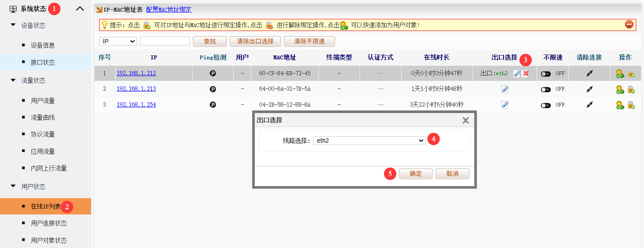Open the 线路选择 eth2 dropdown

(369, 141)
